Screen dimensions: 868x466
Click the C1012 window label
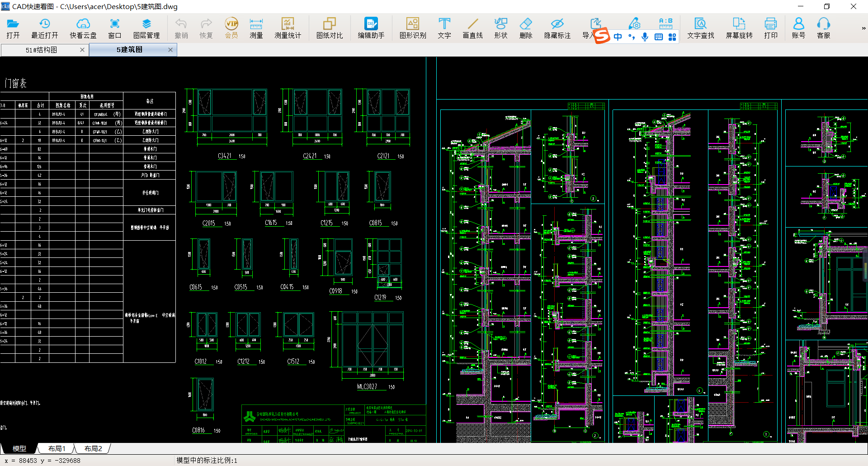tap(201, 361)
